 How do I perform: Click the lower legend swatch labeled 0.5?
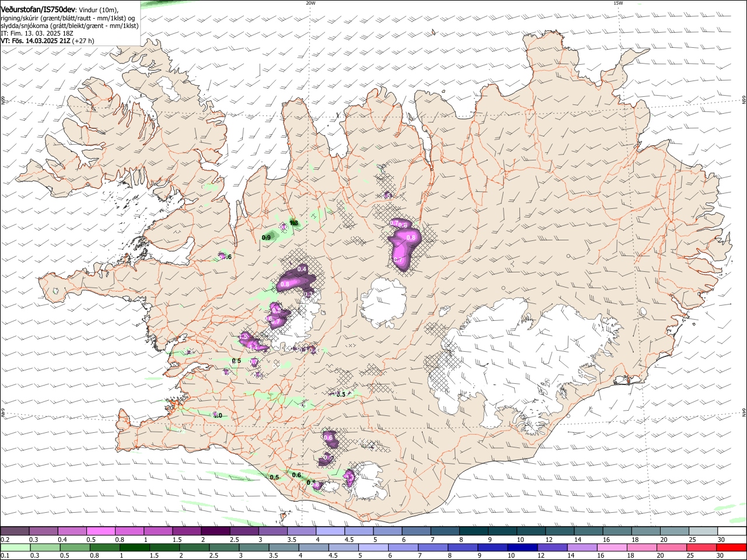[75, 548]
